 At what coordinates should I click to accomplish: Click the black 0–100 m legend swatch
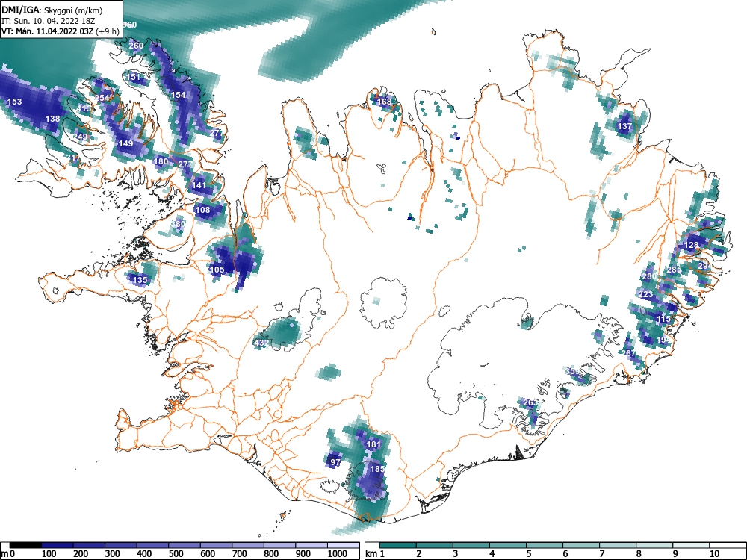click(x=25, y=545)
